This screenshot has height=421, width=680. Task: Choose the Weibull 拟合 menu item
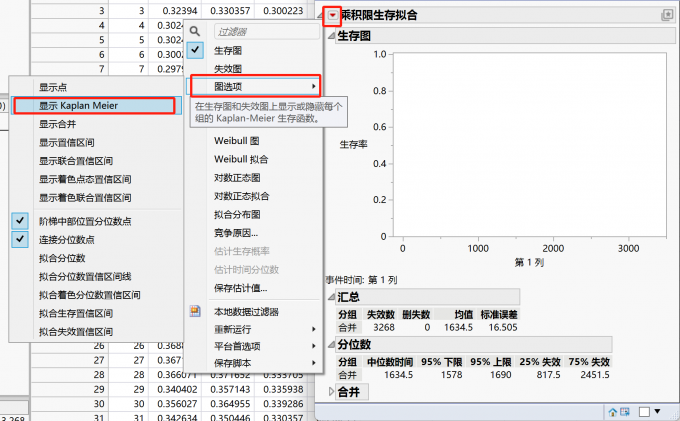[x=241, y=159]
